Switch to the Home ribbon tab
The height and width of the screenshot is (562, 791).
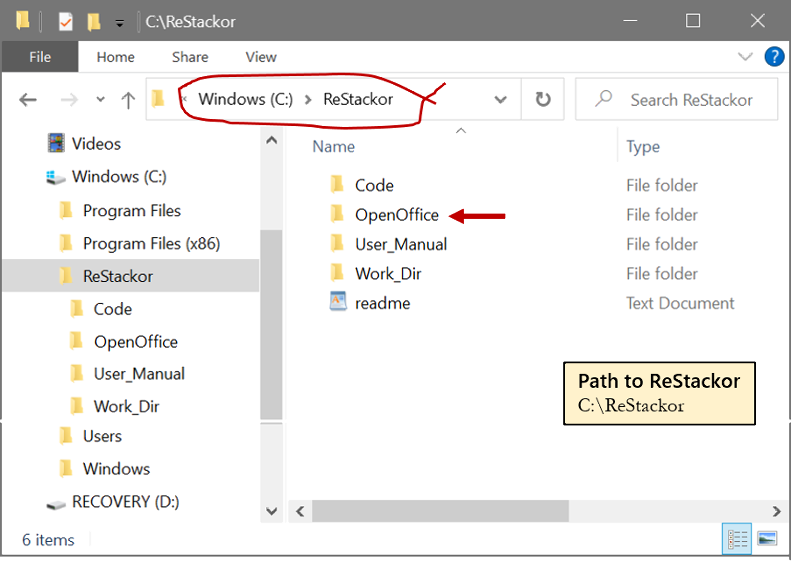(x=116, y=57)
